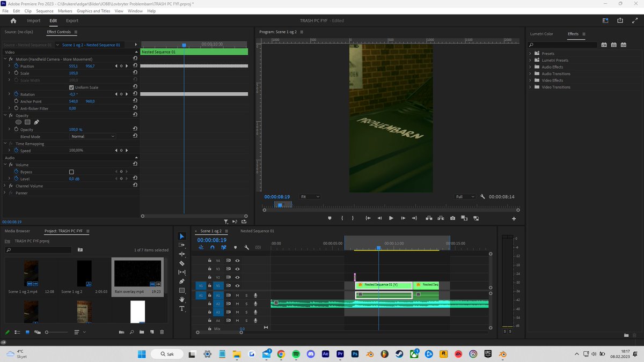Image resolution: width=644 pixels, height=362 pixels.
Task: Go to Home screen icon
Action: coord(13,20)
